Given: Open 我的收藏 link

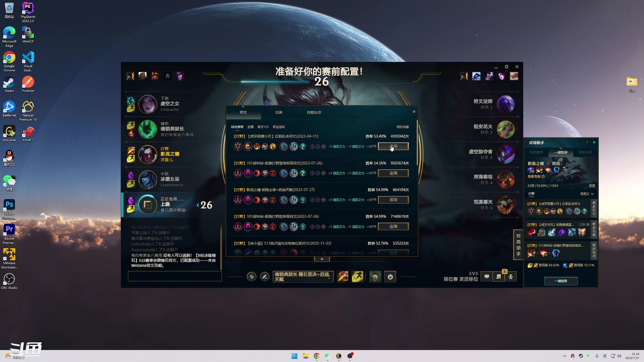Looking at the screenshot, I should pos(402,127).
